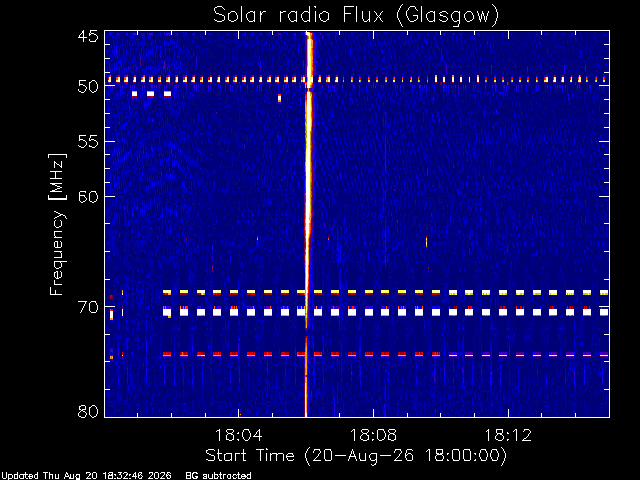The image size is (640, 480).
Task: Click the Frequency [MHz] axis title
Action: click(57, 224)
